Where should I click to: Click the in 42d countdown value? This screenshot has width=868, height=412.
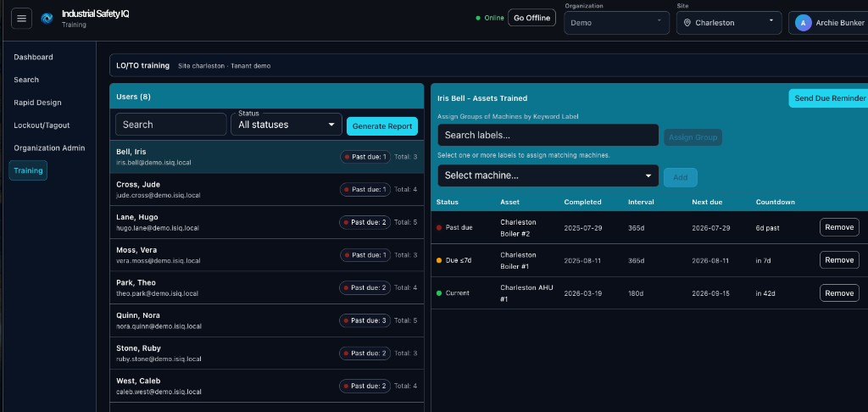click(766, 293)
